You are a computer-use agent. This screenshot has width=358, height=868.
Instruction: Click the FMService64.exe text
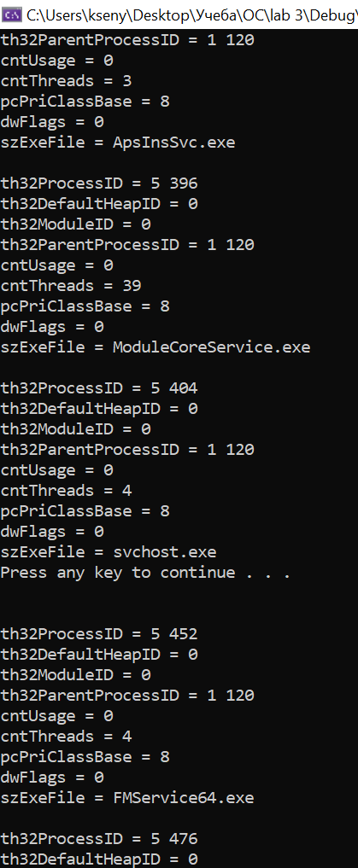[x=184, y=798]
